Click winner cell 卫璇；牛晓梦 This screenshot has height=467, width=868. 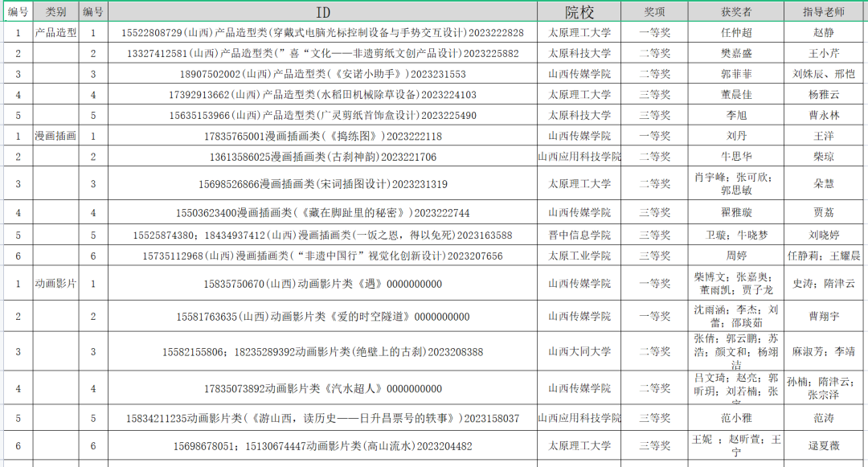point(736,236)
